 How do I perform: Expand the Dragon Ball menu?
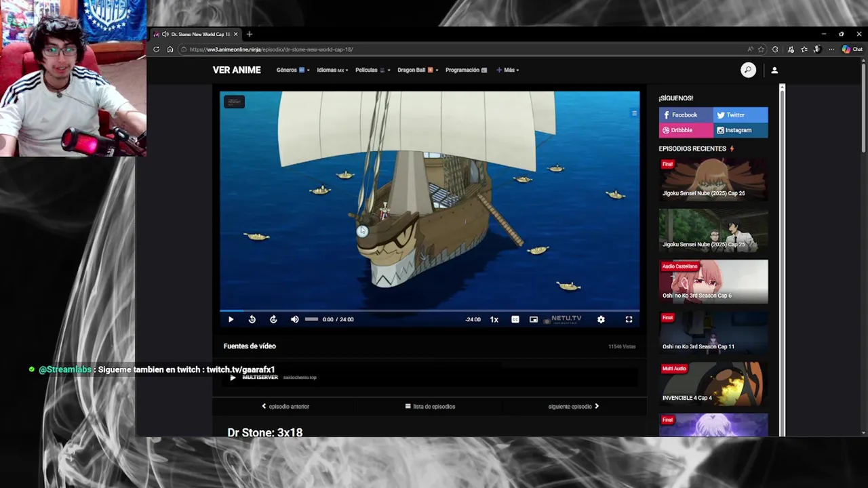[418, 70]
